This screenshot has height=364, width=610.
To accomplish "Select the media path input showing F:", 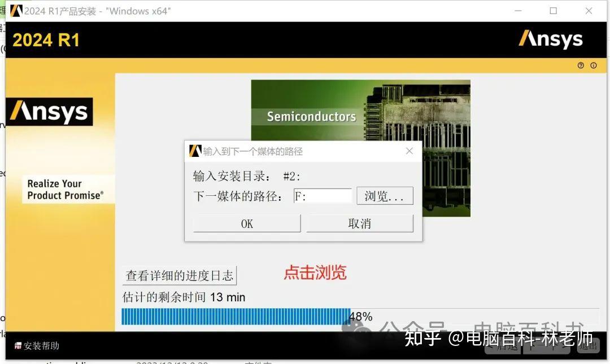I will click(322, 195).
